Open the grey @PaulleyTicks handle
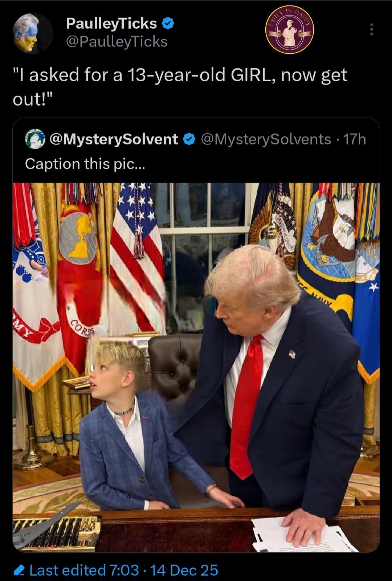392x581 pixels. tap(117, 42)
